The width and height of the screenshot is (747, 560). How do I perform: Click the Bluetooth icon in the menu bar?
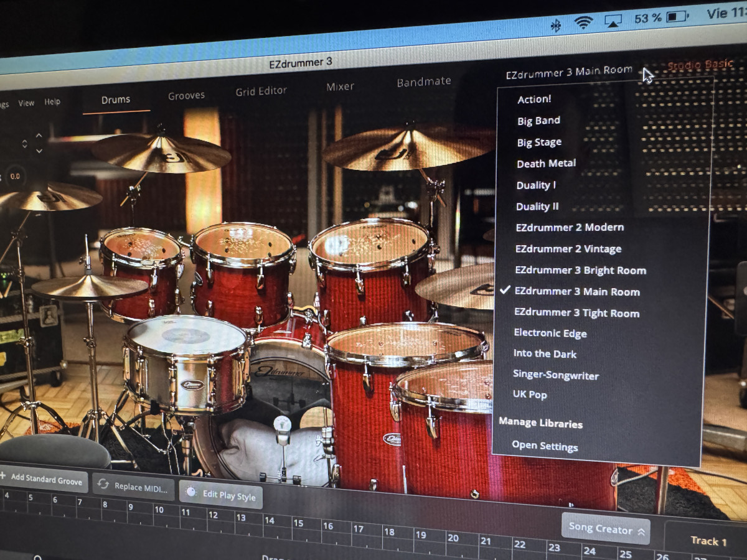pos(556,25)
